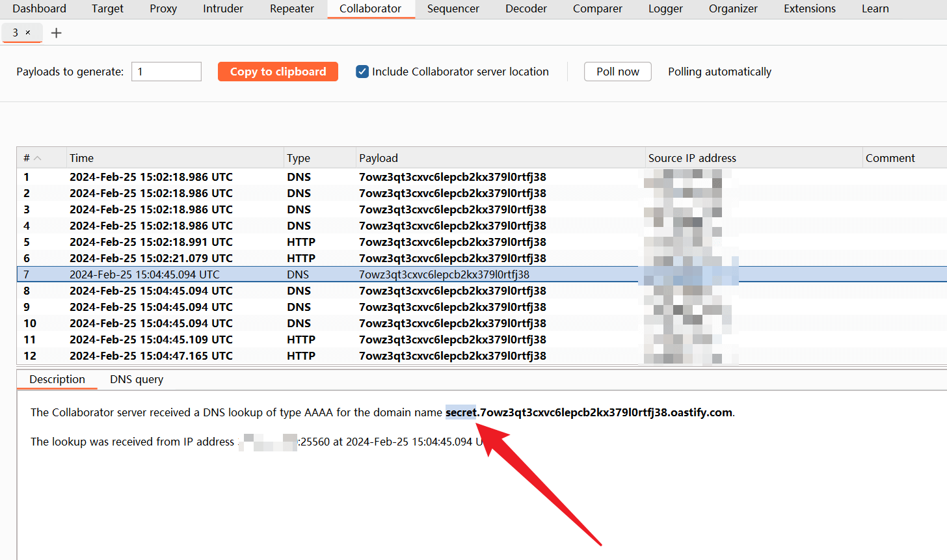Viewport: 947px width, 560px height.
Task: Switch to the Decoder tab
Action: (x=526, y=8)
